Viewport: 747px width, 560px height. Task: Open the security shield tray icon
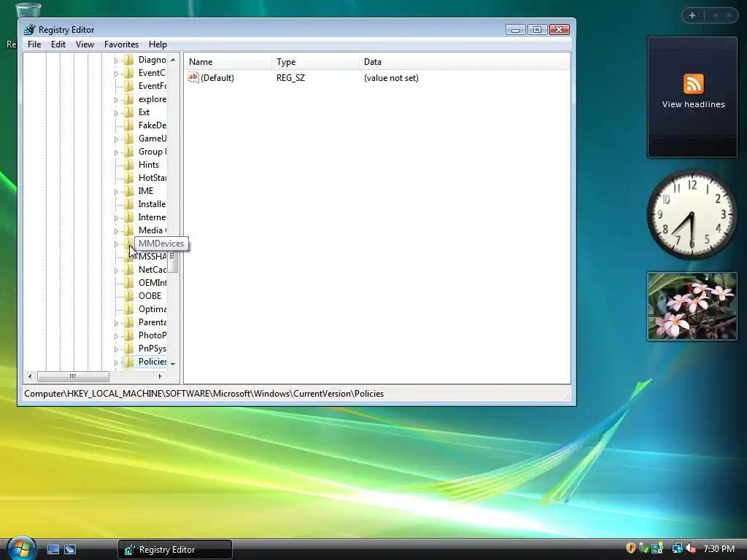click(631, 548)
